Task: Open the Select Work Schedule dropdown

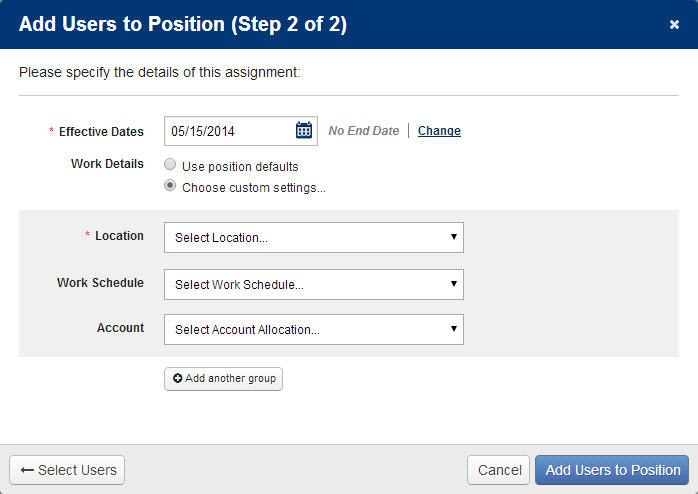Action: (314, 284)
